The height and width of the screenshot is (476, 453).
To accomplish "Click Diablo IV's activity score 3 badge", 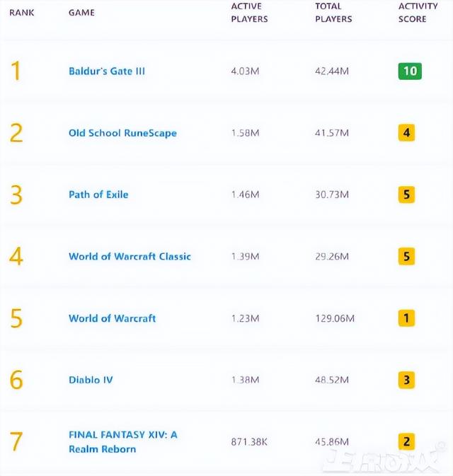I will pyautogui.click(x=406, y=380).
